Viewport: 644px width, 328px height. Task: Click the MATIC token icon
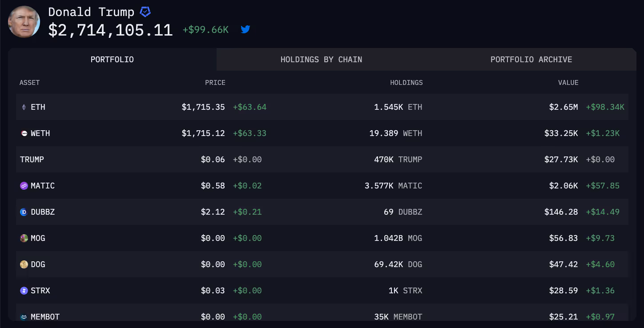[x=24, y=186]
